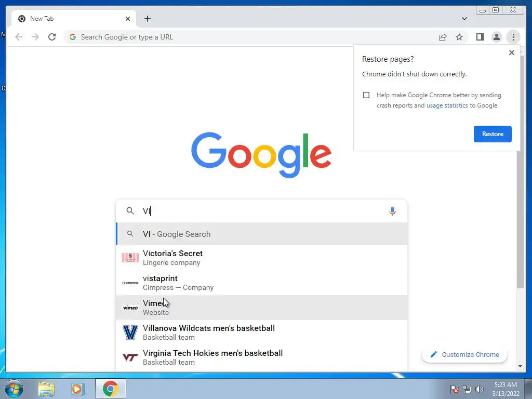Select Villanova Wildcats men's basketball suggestion
532x399 pixels.
(262, 332)
